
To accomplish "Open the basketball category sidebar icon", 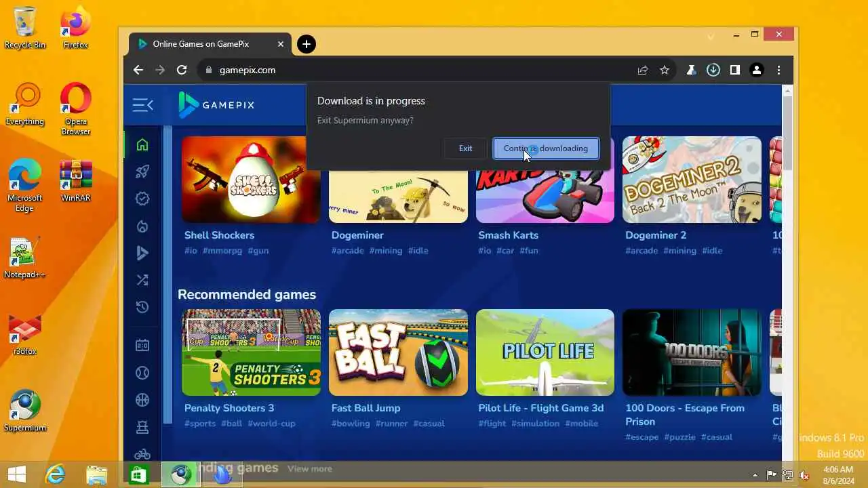I will tap(142, 400).
